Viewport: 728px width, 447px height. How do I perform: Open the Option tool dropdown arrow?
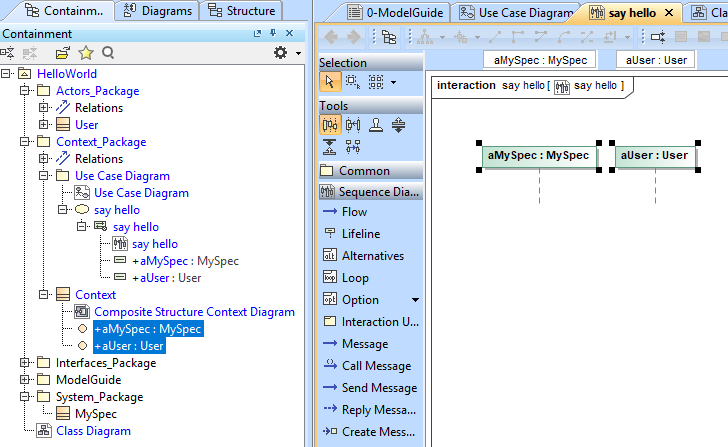[416, 300]
